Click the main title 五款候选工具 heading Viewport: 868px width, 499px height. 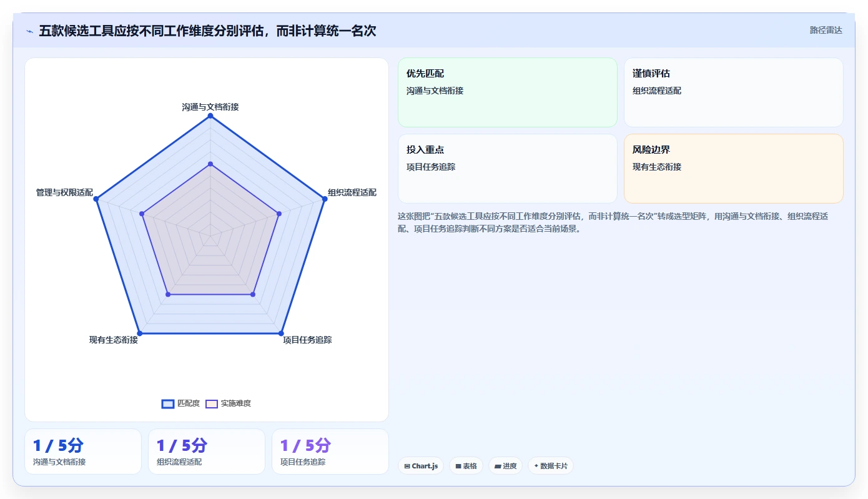click(207, 31)
